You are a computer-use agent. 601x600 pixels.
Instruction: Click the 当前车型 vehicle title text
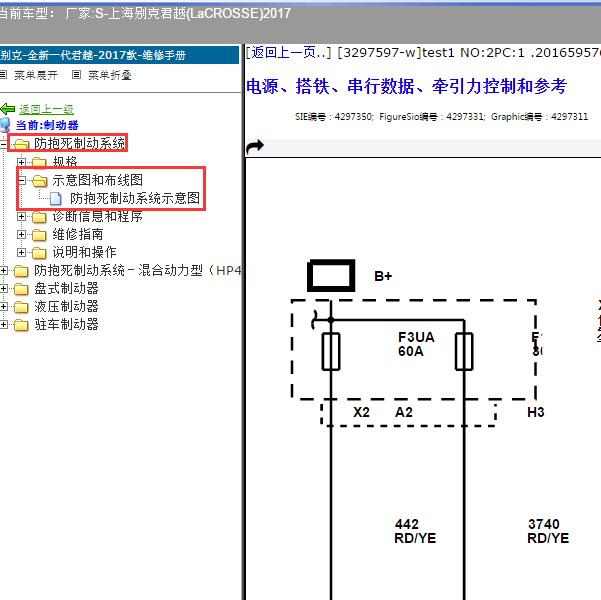(145, 14)
